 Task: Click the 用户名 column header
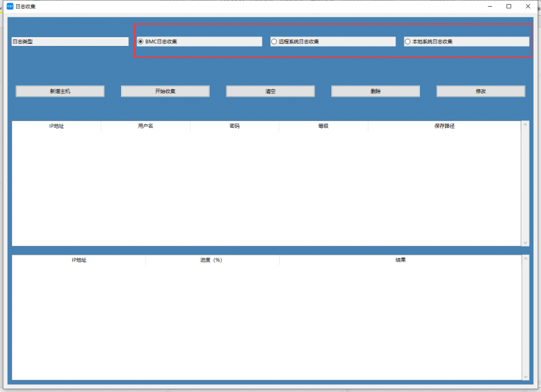[145, 126]
